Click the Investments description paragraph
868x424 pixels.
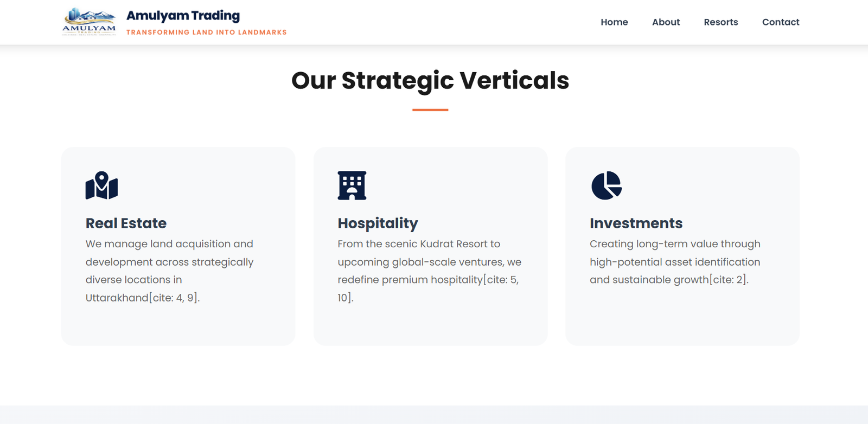pyautogui.click(x=674, y=262)
